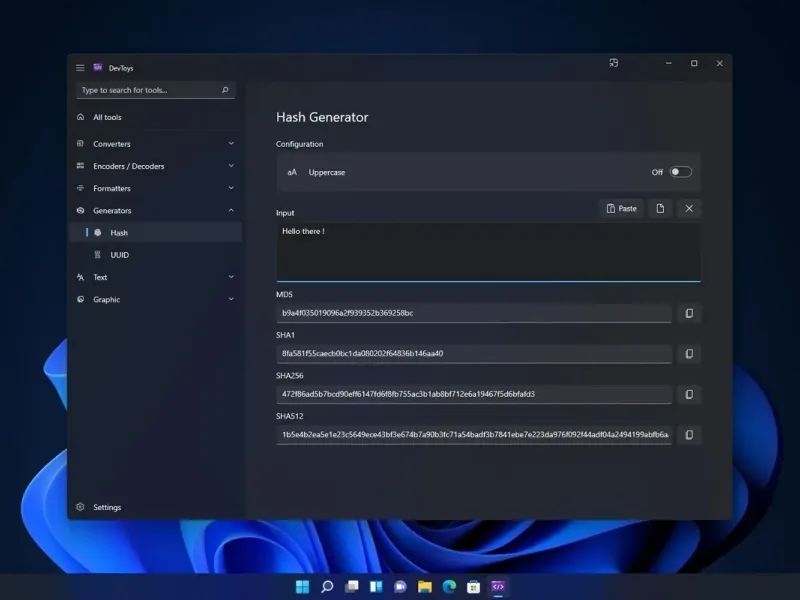Open Settings in the sidebar
Image resolution: width=800 pixels, height=600 pixels.
click(x=107, y=507)
